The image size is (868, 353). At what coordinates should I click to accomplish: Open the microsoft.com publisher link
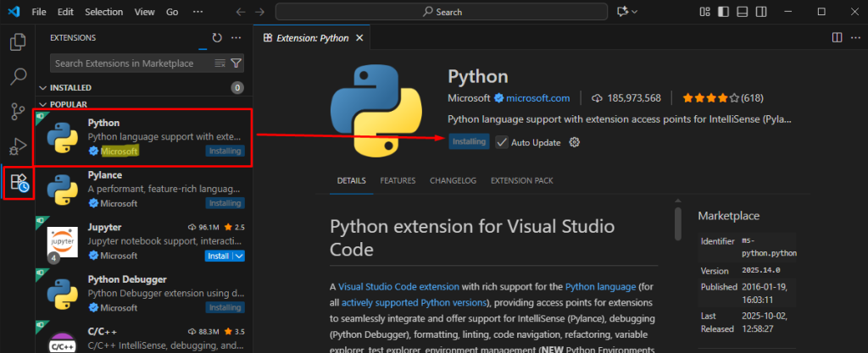click(537, 98)
